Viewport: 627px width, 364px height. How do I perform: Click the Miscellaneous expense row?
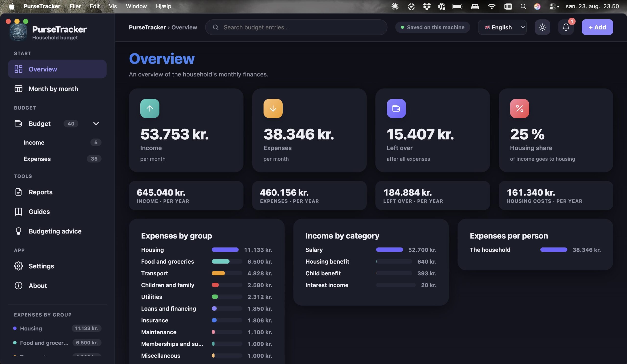click(x=206, y=355)
